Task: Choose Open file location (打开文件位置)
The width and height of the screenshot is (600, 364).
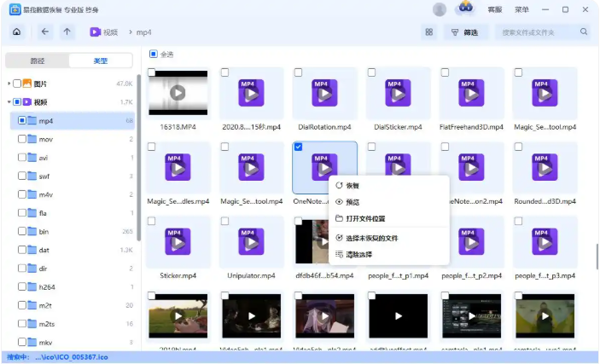Action: pyautogui.click(x=389, y=218)
